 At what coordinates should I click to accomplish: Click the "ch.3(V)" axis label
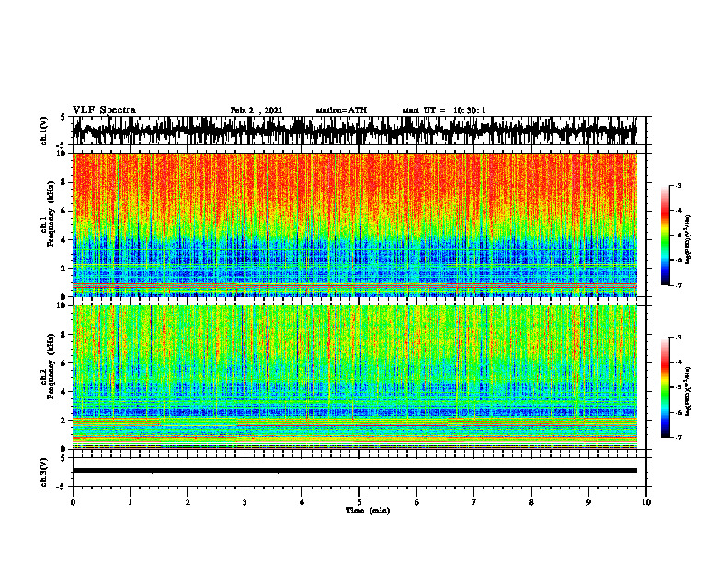point(44,472)
